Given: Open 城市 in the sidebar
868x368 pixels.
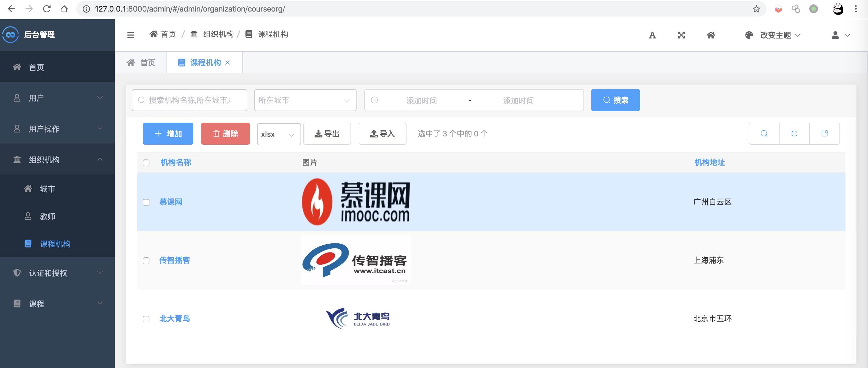Looking at the screenshot, I should [x=57, y=189].
